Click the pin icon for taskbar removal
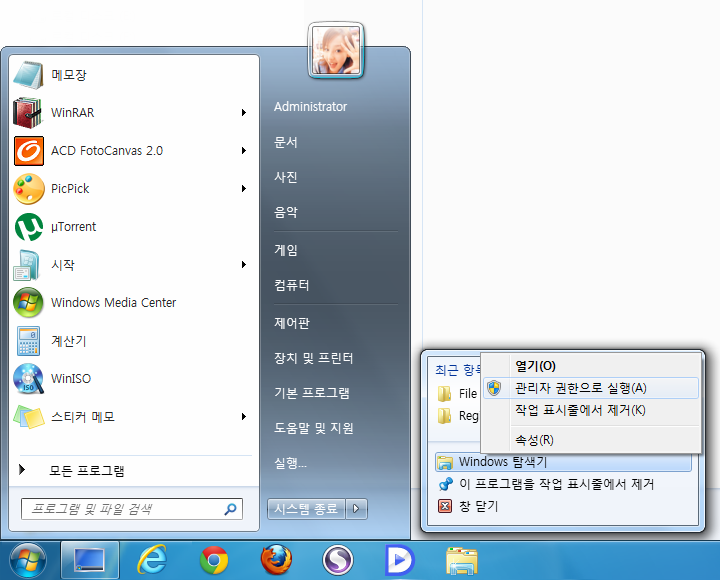 coord(445,484)
